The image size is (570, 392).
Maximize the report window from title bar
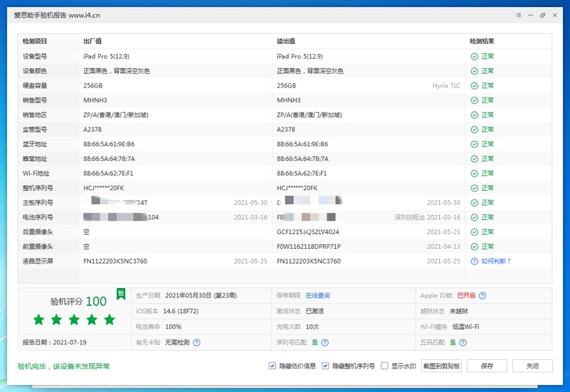pos(543,16)
